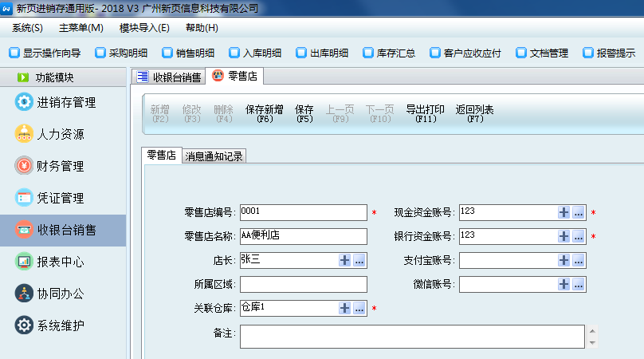This screenshot has width=644, height=359.
Task: Open the 关联仓库 lookup ellipsis button
Action: (x=359, y=308)
